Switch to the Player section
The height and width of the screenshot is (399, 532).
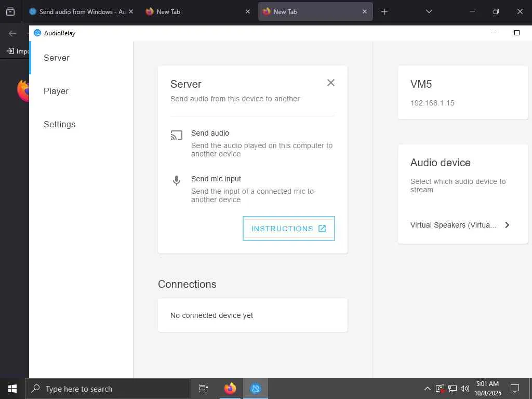click(82, 91)
